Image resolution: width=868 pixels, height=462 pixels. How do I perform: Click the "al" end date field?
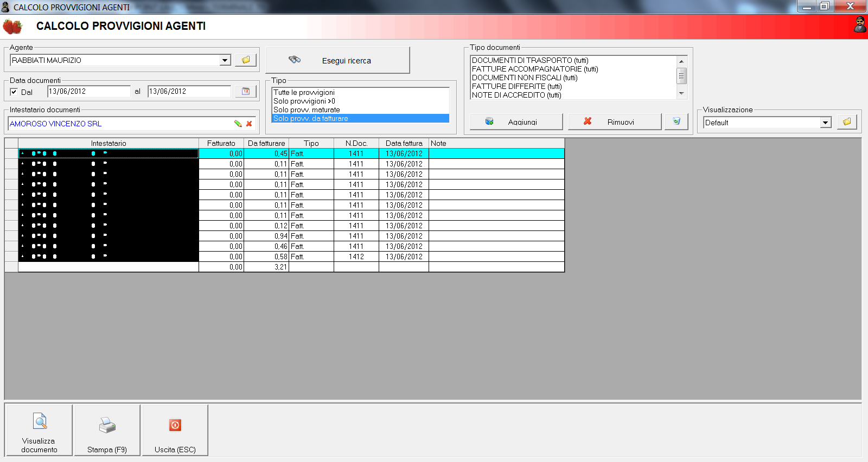[189, 92]
